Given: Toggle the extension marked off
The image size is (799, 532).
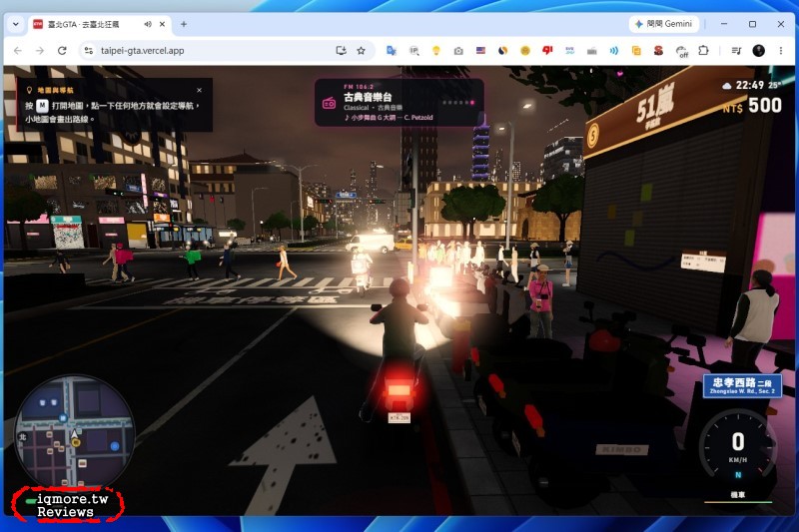Looking at the screenshot, I should click(x=682, y=52).
